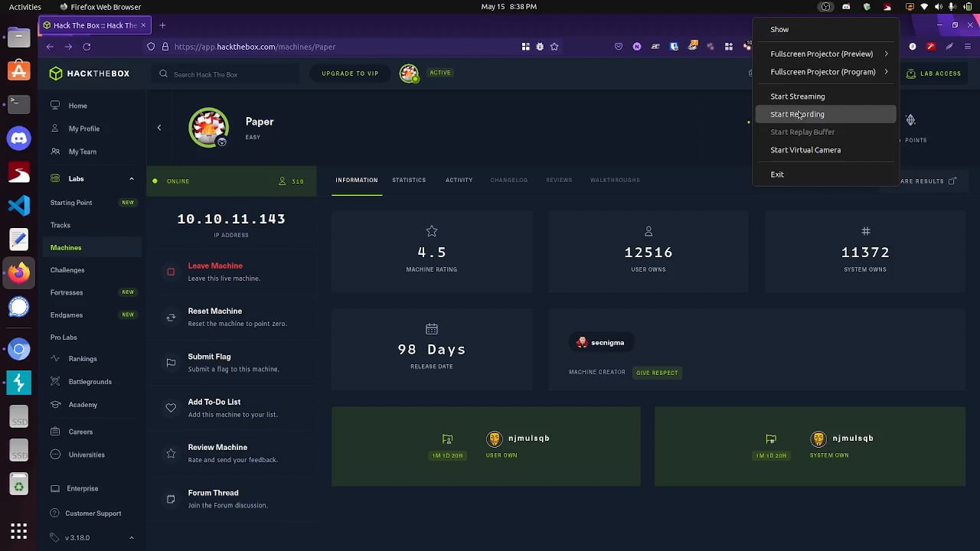This screenshot has height=551, width=980.
Task: Click the Upgrade to VIP button
Action: tap(350, 73)
